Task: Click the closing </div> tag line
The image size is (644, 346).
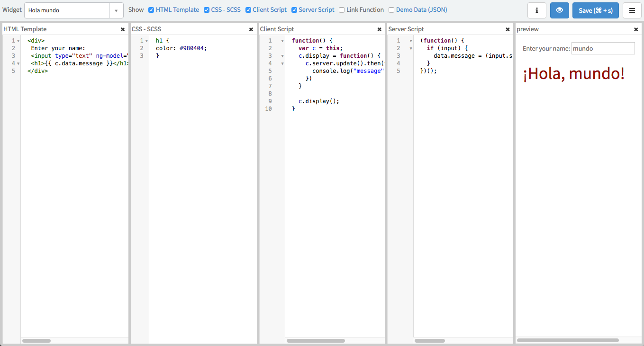Action: pyautogui.click(x=37, y=71)
